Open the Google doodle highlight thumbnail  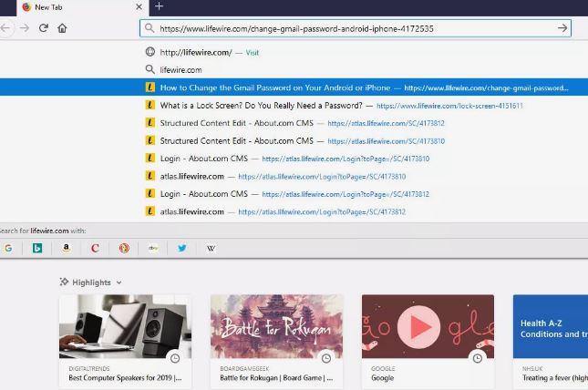pos(428,326)
